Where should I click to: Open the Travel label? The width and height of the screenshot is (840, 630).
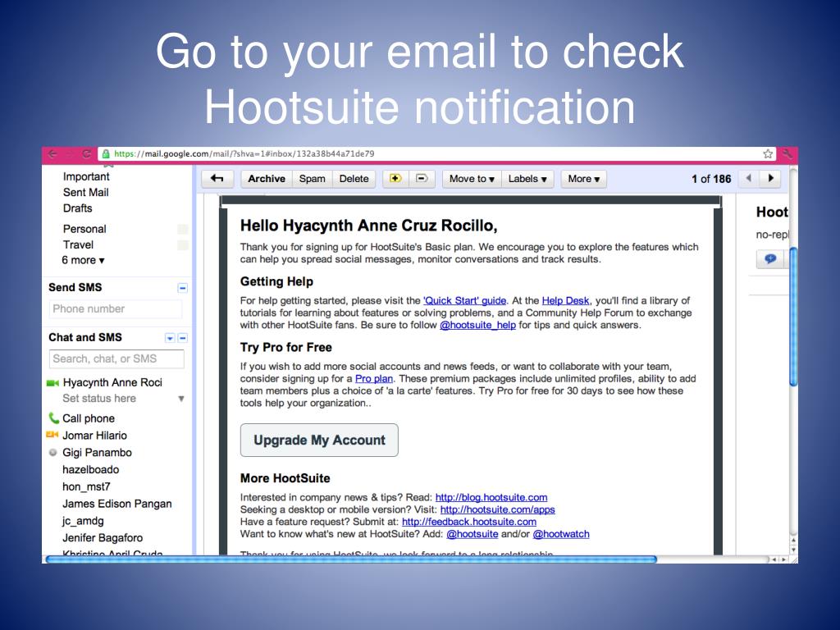point(78,244)
